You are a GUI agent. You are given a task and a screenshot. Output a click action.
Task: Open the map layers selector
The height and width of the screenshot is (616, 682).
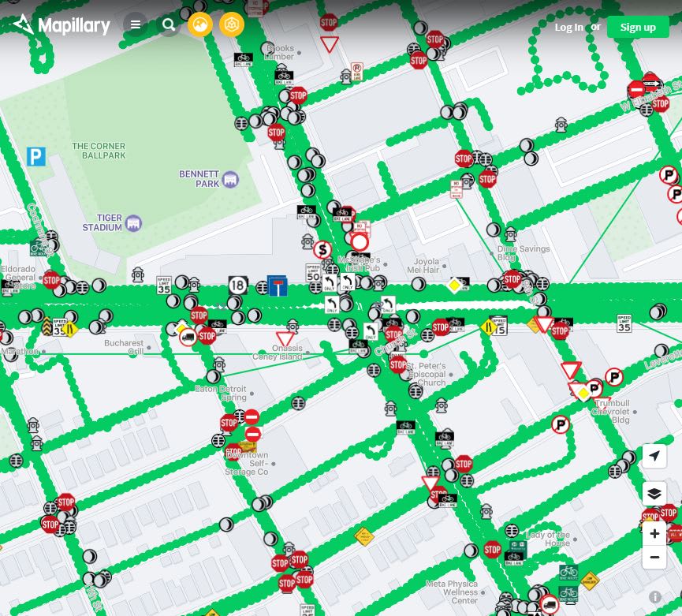click(x=654, y=494)
